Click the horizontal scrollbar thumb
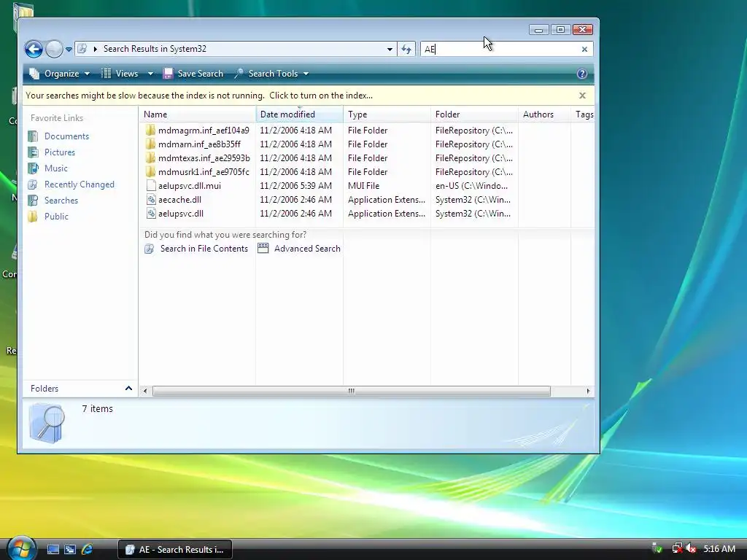The image size is (747, 560). pyautogui.click(x=352, y=391)
